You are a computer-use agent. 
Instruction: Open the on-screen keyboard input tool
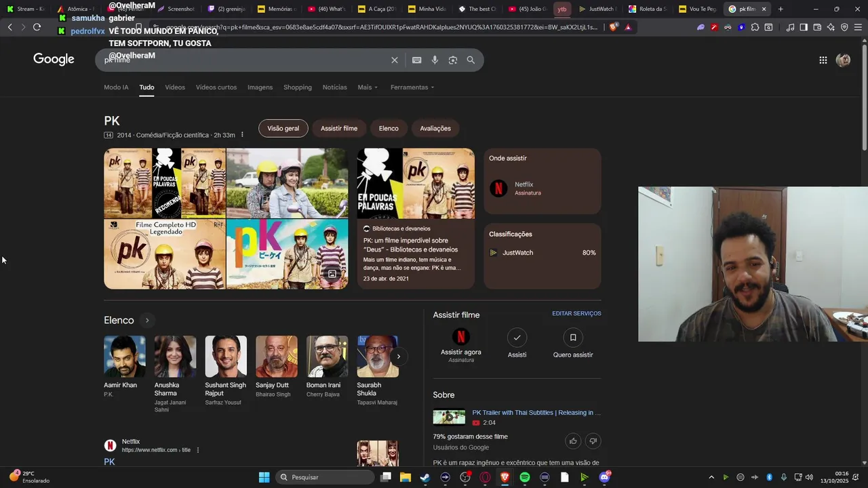coord(417,60)
